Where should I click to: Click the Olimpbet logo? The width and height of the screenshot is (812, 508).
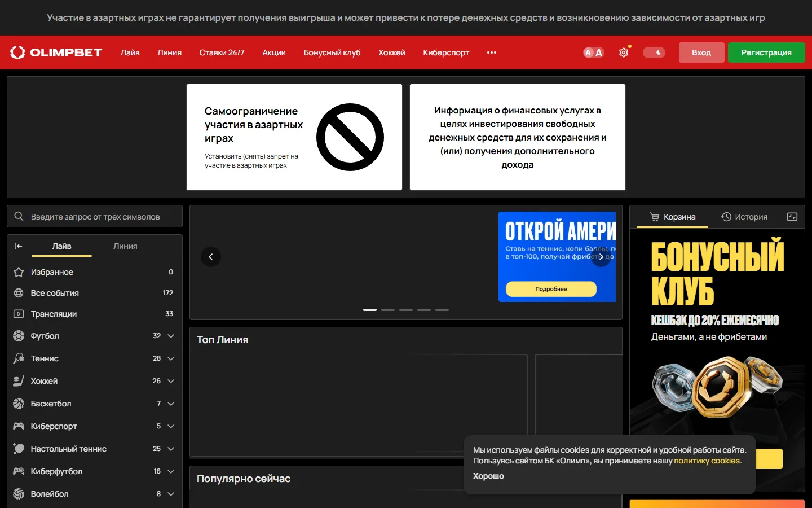(x=56, y=52)
